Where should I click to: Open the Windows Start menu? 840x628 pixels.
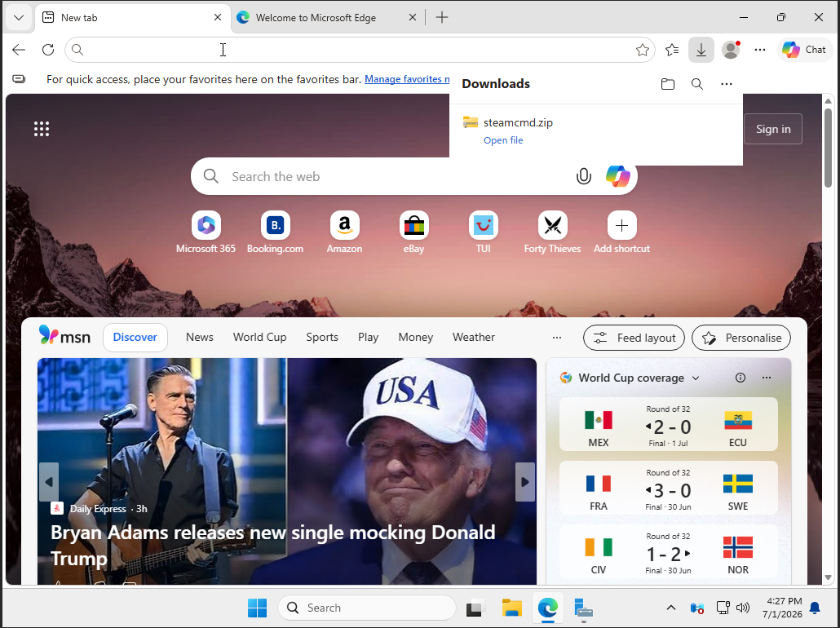257,608
